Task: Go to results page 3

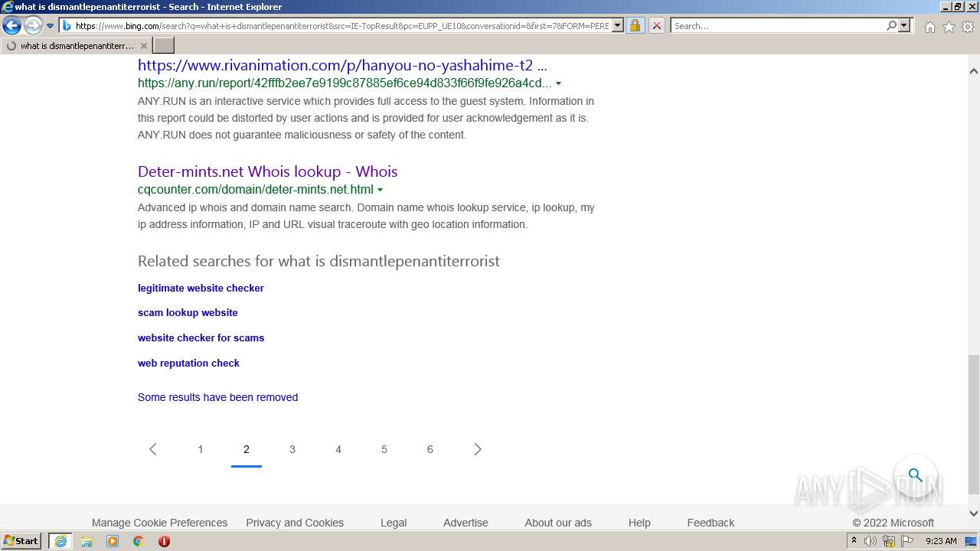Action: (x=292, y=449)
